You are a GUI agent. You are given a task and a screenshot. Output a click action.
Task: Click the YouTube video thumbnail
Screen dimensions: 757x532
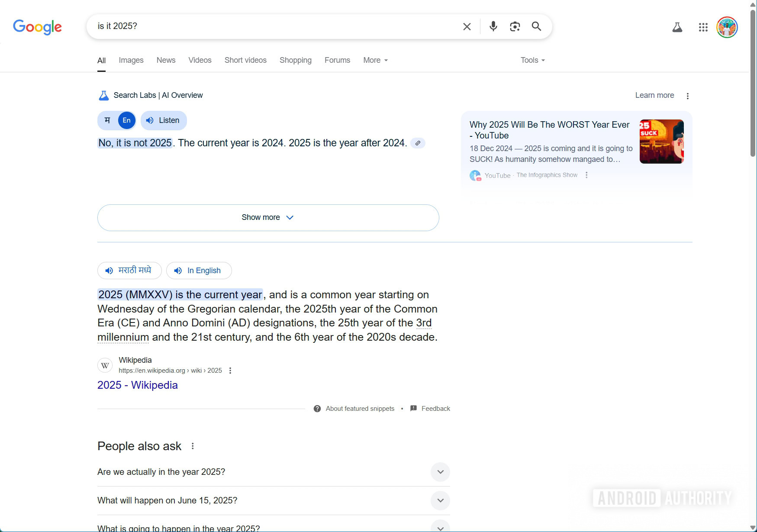[x=661, y=142]
